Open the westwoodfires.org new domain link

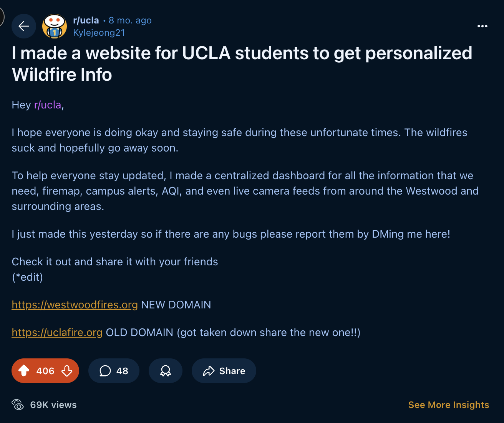tap(75, 305)
